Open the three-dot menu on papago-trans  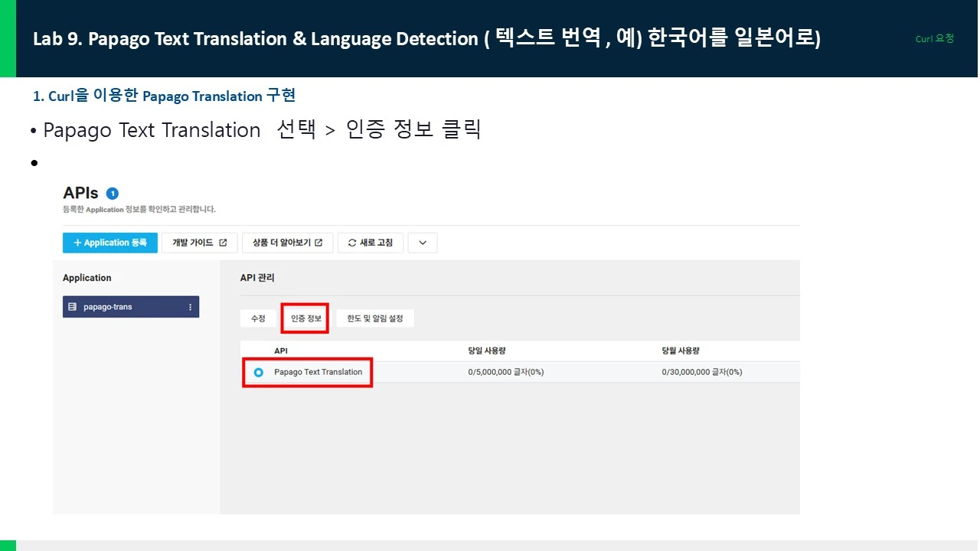point(190,307)
